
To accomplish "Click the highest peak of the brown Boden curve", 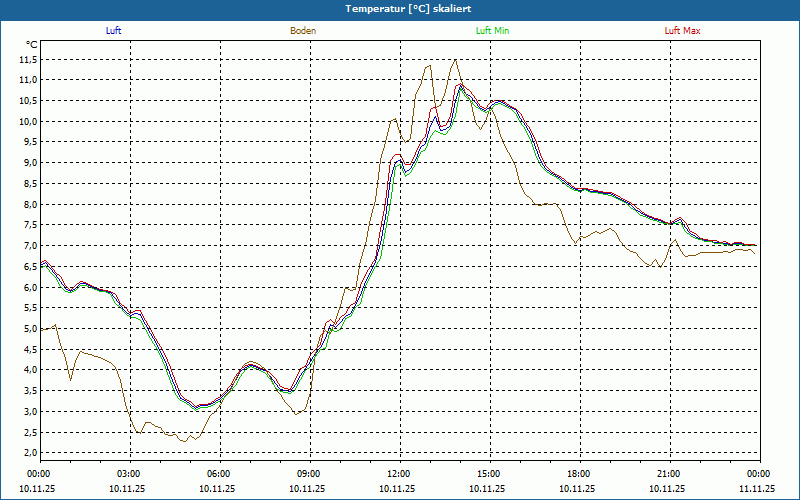I will 456,59.
